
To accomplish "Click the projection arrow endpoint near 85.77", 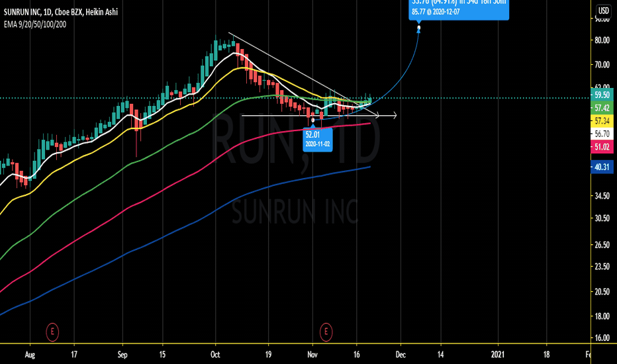I will point(418,28).
